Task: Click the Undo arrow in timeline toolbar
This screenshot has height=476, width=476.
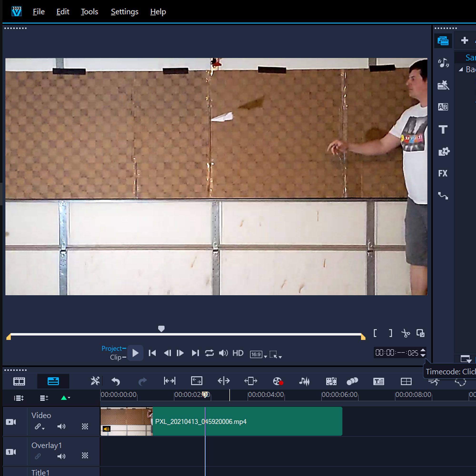Action: point(116,381)
